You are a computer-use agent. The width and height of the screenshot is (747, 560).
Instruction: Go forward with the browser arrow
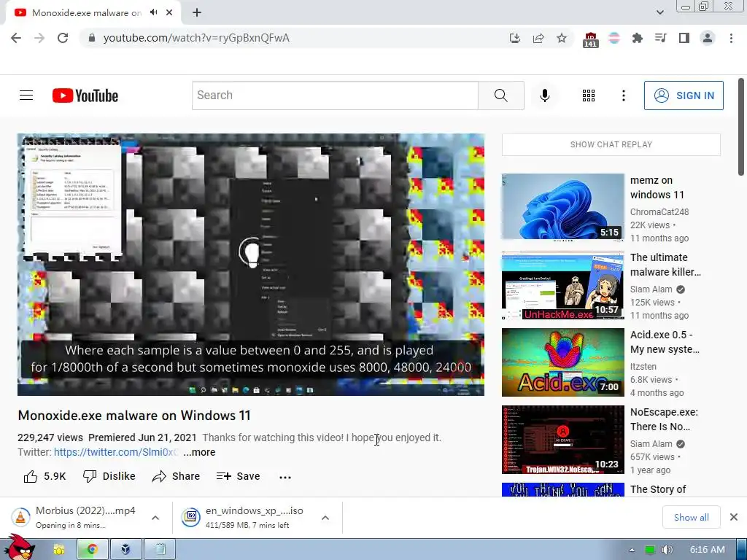(x=39, y=38)
